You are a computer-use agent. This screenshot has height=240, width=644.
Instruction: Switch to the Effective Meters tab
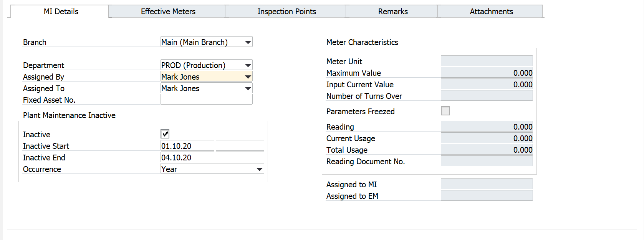point(168,12)
